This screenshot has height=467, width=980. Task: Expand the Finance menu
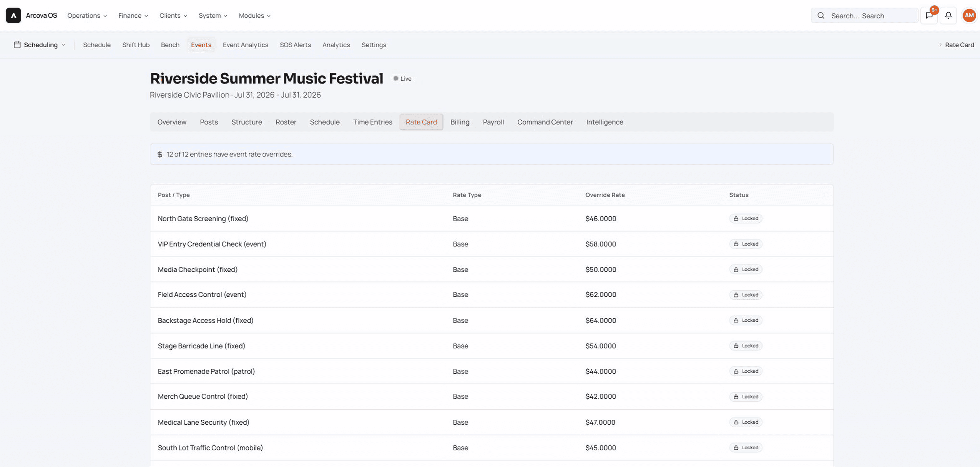point(133,15)
